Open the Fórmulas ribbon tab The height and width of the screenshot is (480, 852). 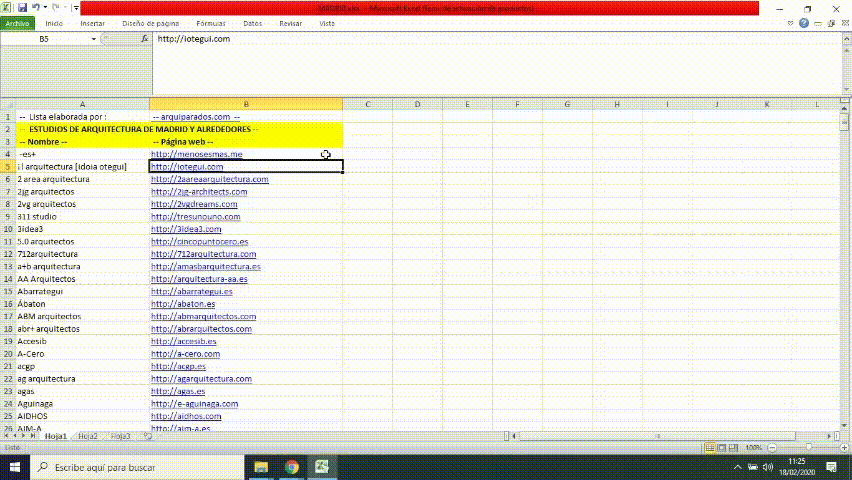pos(211,23)
